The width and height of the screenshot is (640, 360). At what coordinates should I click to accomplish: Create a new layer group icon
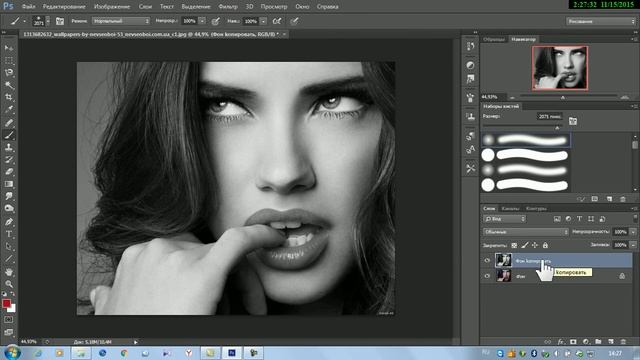pyautogui.click(x=598, y=342)
